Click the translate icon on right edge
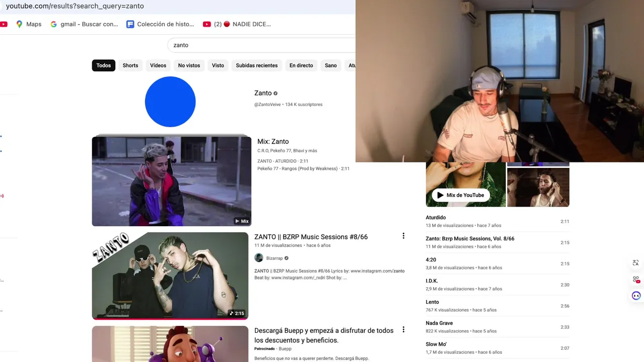 pyautogui.click(x=635, y=263)
